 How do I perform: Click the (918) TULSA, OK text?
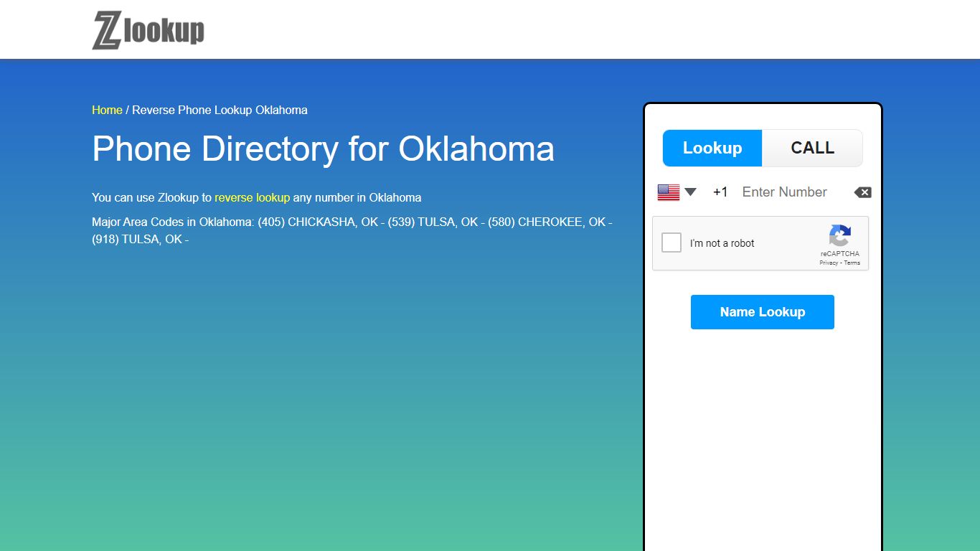[137, 239]
